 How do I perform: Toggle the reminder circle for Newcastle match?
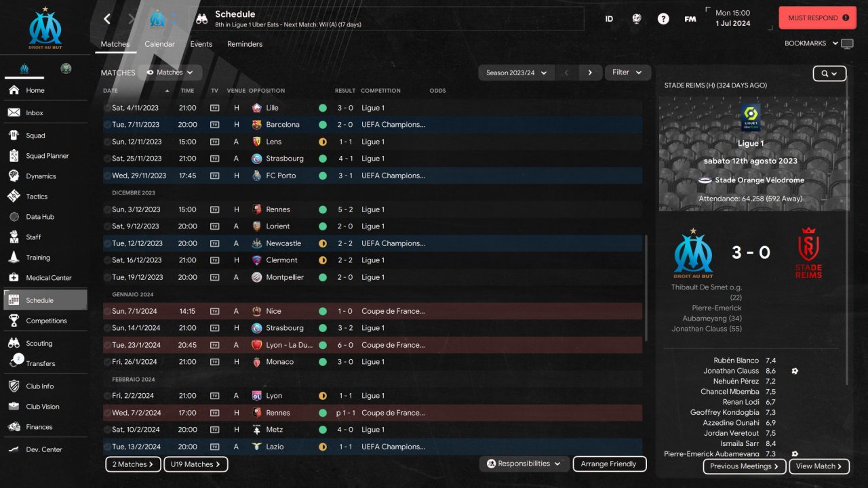pyautogui.click(x=107, y=243)
